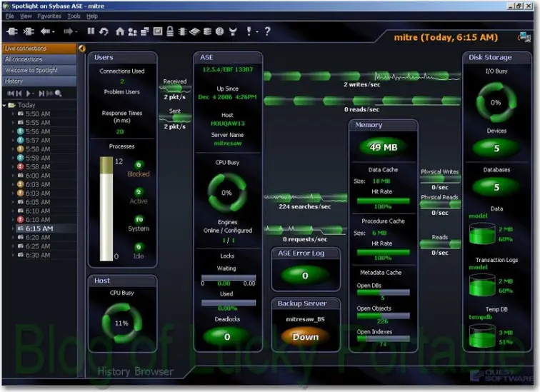Open dropdown arrow next to Forward button

pos(76,32)
